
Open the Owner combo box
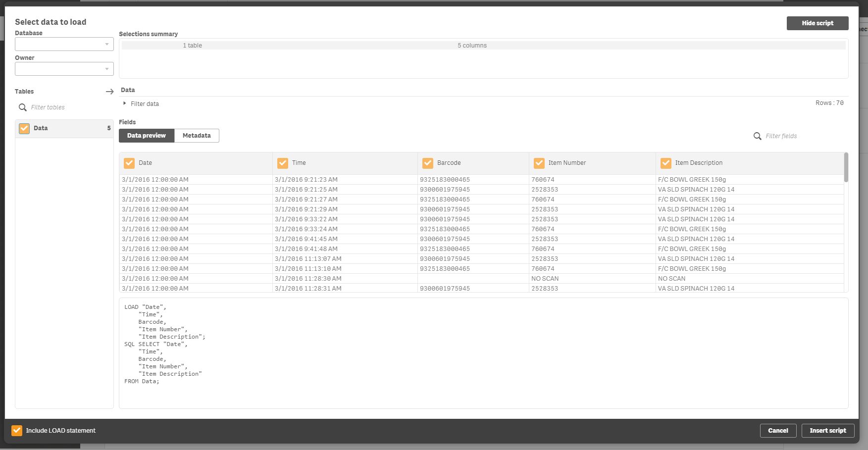point(64,69)
